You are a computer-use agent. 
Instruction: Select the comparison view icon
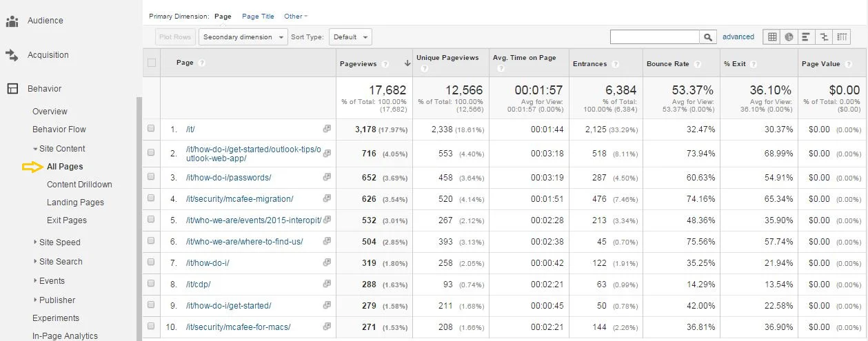click(x=824, y=37)
